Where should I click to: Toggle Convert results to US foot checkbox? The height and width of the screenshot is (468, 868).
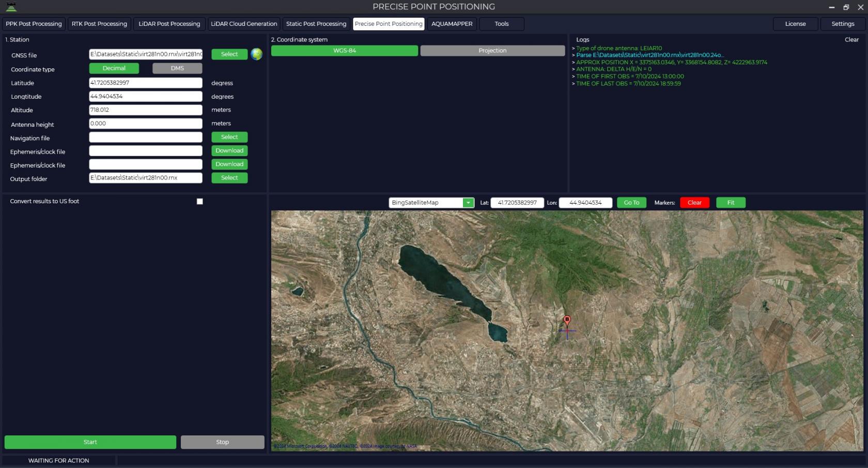point(200,201)
